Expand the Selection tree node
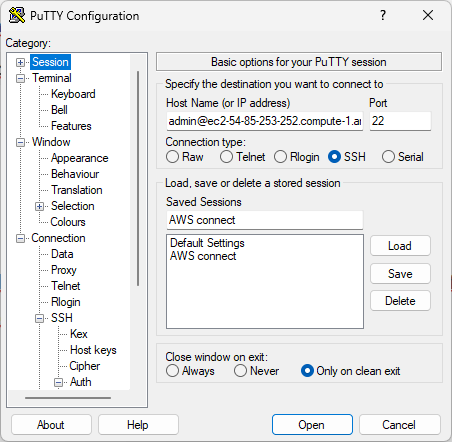452x442 pixels. tap(39, 206)
